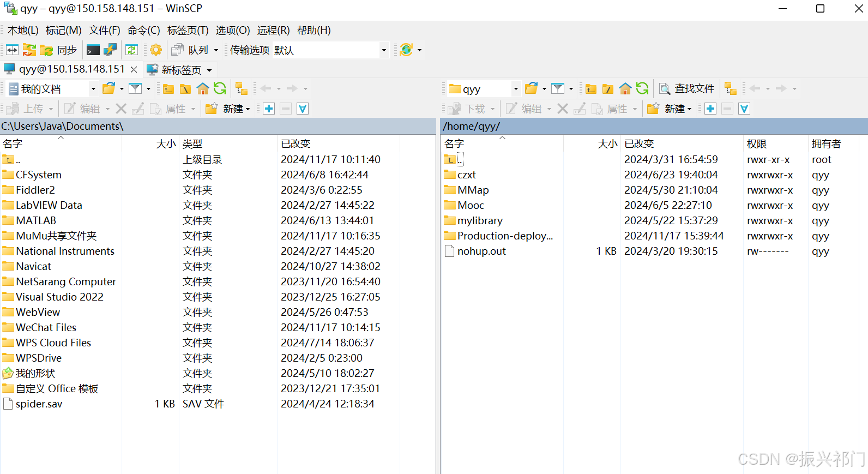Viewport: 868px width, 474px height.
Task: Refresh the local panel listing
Action: 220,88
